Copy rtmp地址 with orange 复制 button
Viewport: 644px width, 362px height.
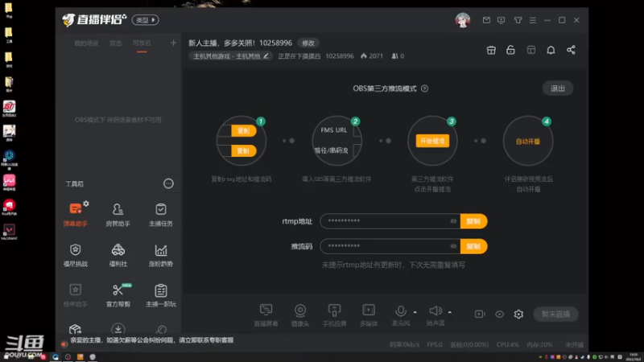(473, 221)
